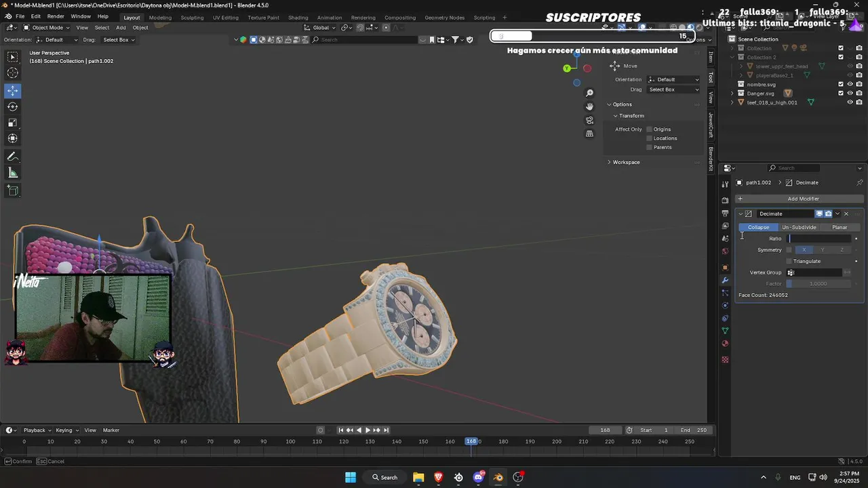
Task: Hide teef_018_u_high.001 with its eye icon
Action: click(850, 102)
